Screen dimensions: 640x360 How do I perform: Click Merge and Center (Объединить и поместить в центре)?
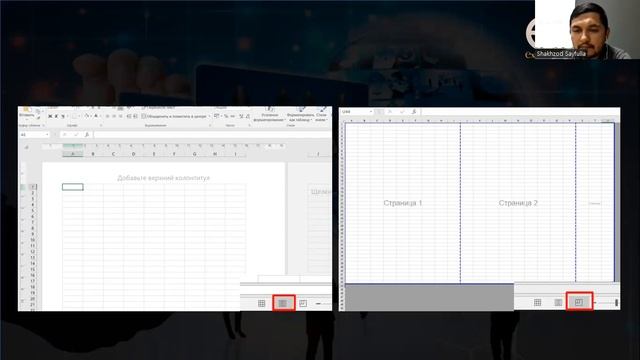point(175,116)
